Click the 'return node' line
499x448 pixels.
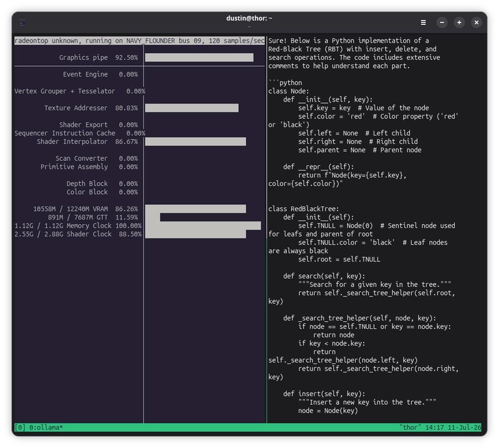(334, 335)
